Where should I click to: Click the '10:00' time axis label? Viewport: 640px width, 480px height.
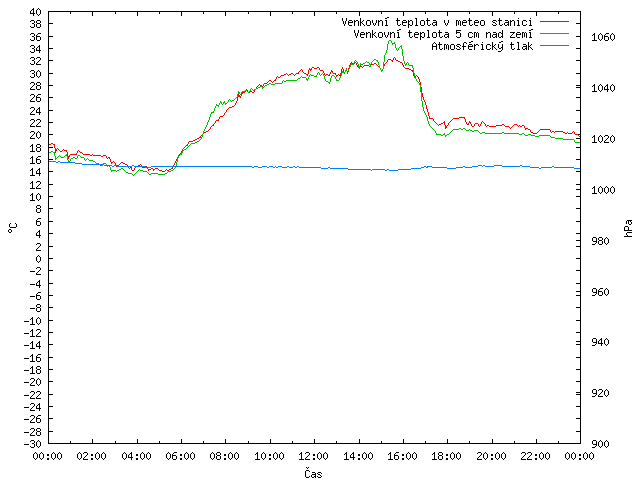pyautogui.click(x=269, y=456)
